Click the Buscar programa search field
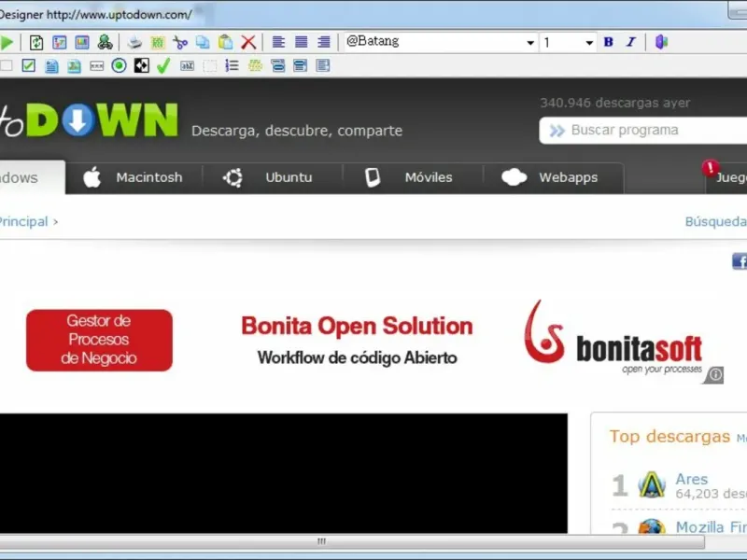This screenshot has width=747, height=560. 643,131
